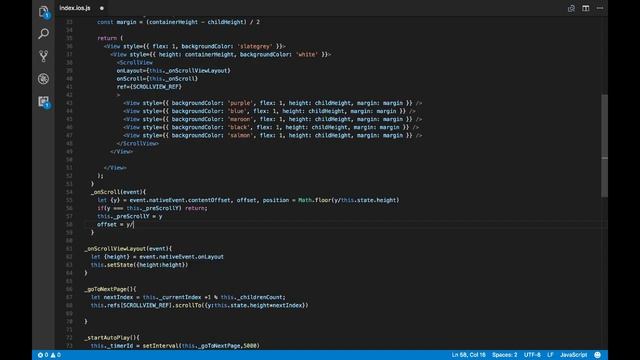640x360 pixels.
Task: Click 'blue' color string in View line
Action: [237, 111]
